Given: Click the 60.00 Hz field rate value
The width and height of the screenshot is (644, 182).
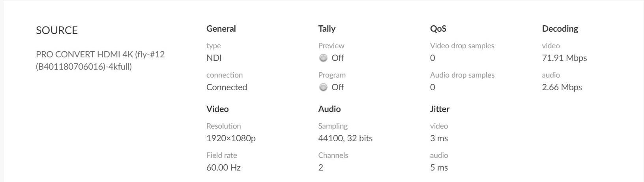Looking at the screenshot, I should click(223, 168).
